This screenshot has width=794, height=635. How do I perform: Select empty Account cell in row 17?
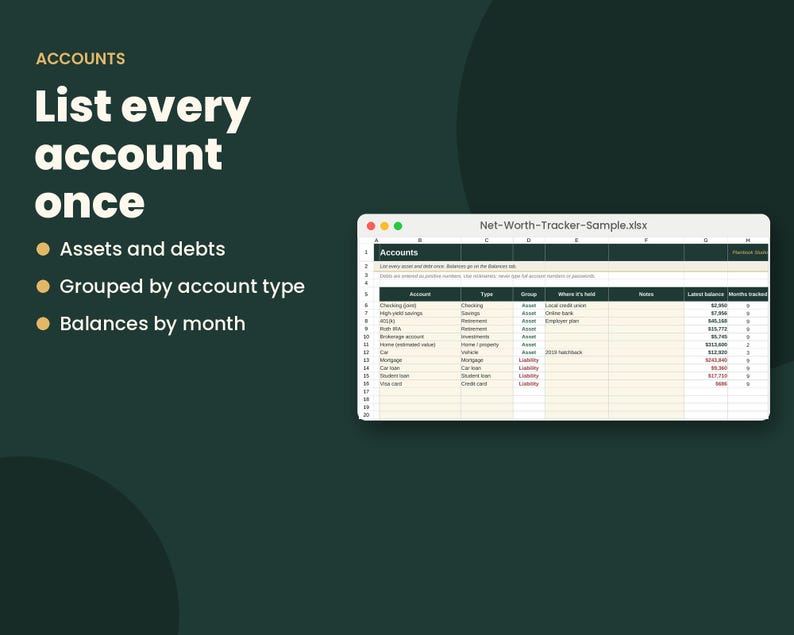tap(420, 392)
